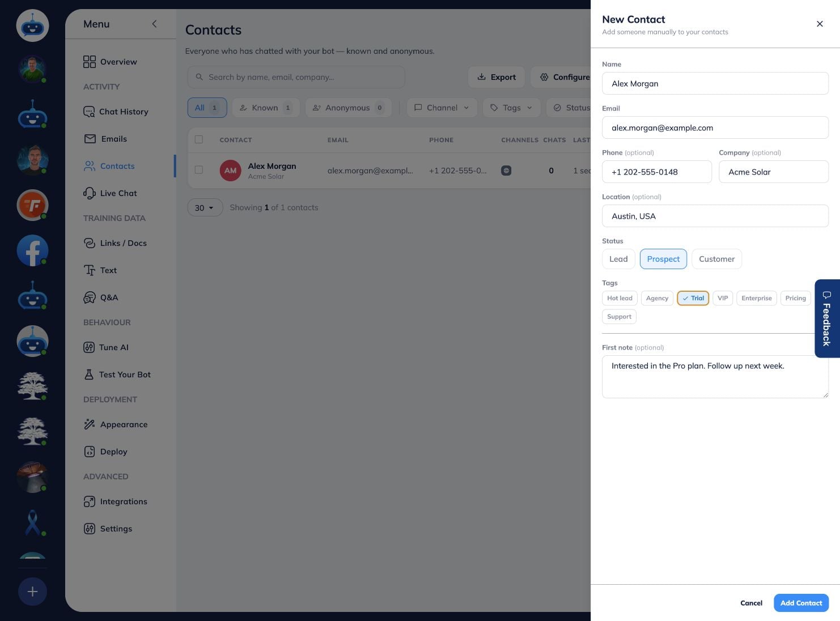Click the contacts search box
The width and height of the screenshot is (840, 621).
click(296, 77)
